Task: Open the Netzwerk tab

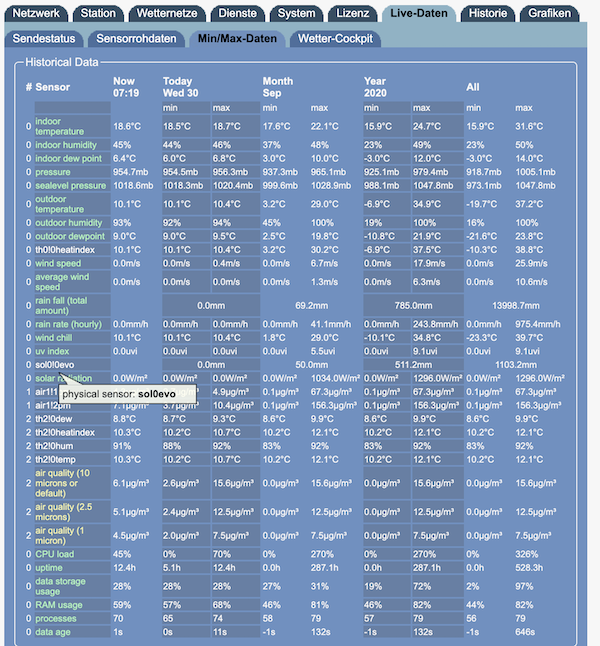Action: pyautogui.click(x=35, y=14)
